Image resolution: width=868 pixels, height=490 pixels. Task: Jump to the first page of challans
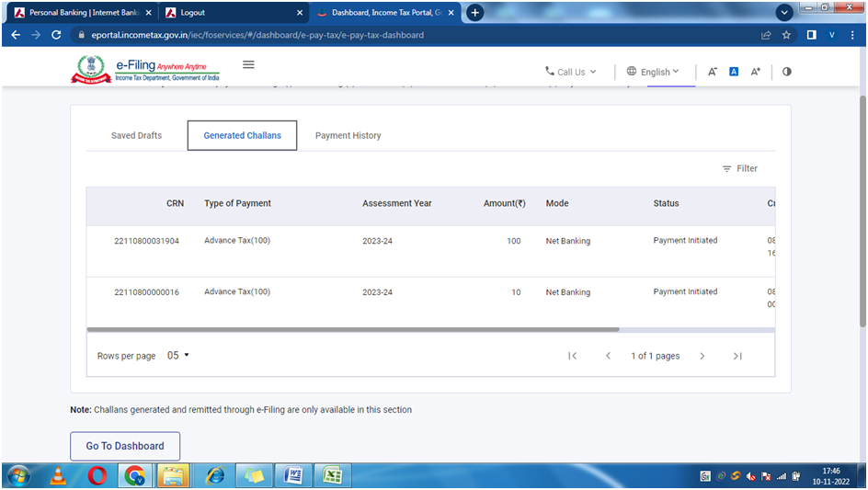click(572, 356)
